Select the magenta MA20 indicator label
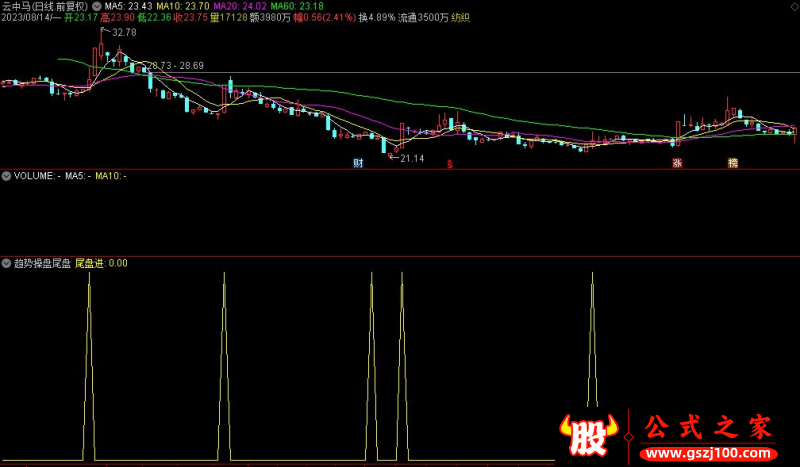The image size is (800, 467). point(239,6)
